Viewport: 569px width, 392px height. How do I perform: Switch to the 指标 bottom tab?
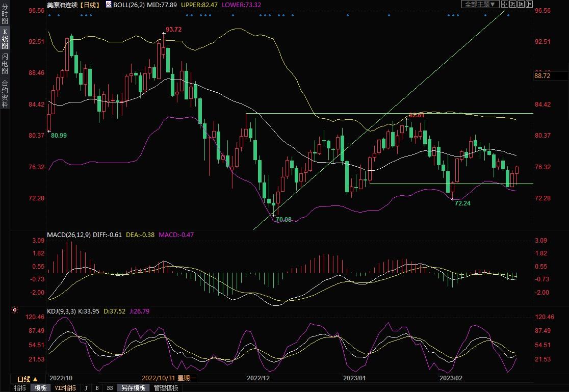[20, 388]
